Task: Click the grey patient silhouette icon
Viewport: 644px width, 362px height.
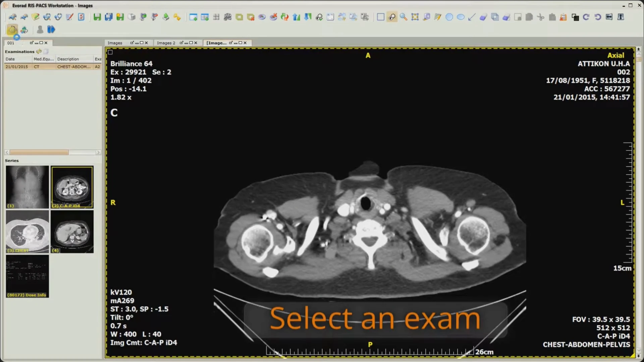Action: pos(40,29)
